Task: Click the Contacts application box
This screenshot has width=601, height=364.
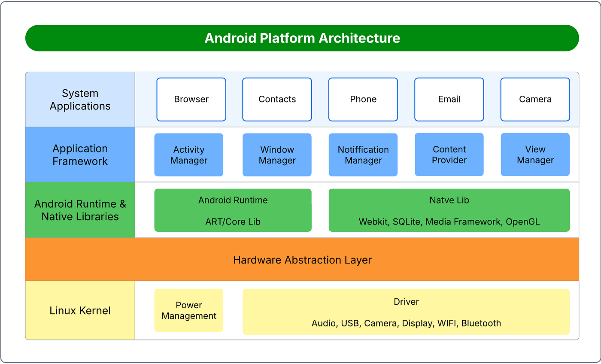Action: click(277, 99)
